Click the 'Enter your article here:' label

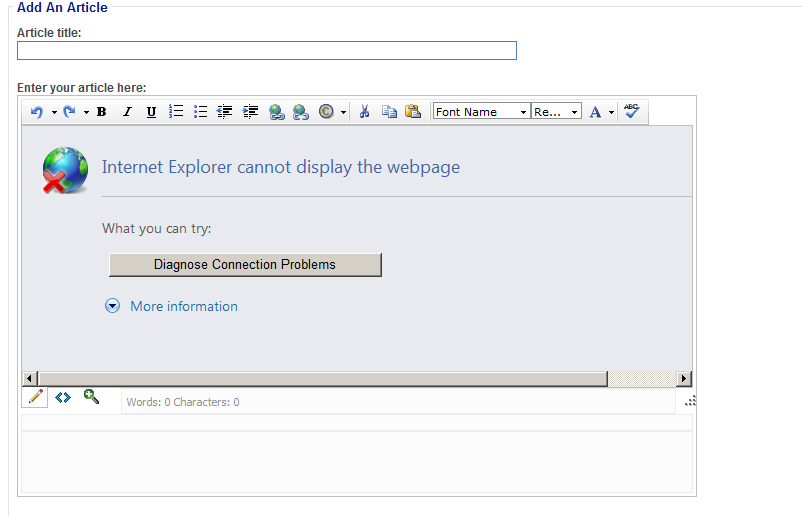pos(82,88)
